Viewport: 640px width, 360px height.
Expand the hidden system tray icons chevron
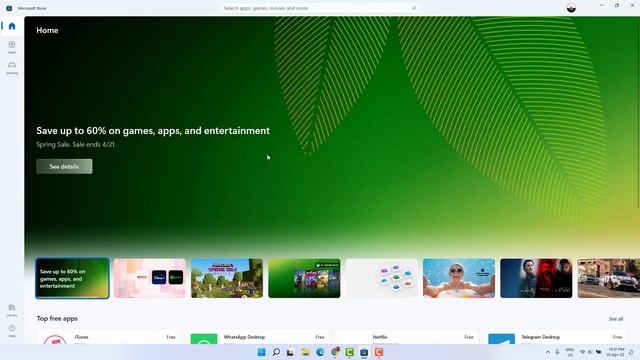(547, 352)
